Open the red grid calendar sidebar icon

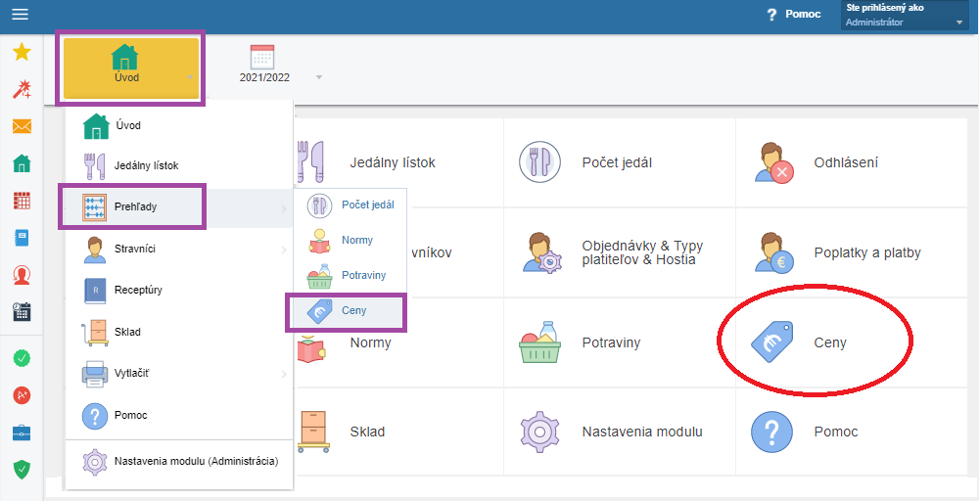click(x=22, y=201)
